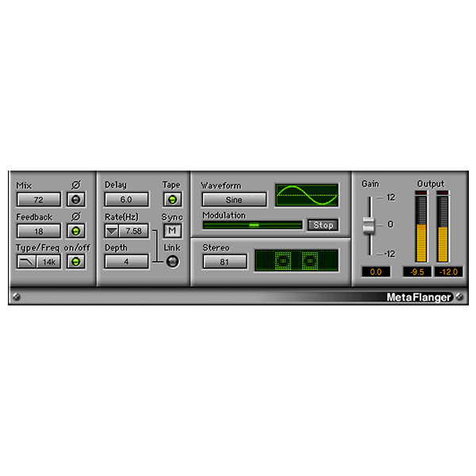Click the filter Type shape icon
The width and height of the screenshot is (476, 476).
[x=27, y=262]
